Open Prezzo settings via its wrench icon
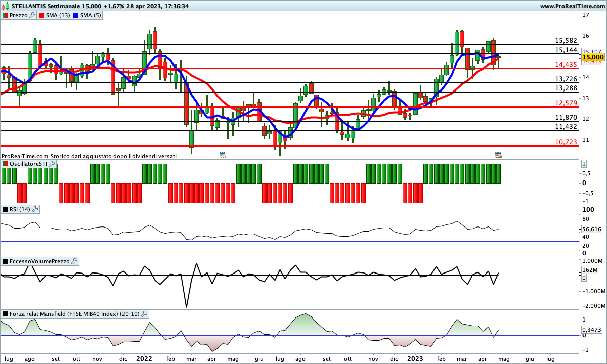 [32, 15]
